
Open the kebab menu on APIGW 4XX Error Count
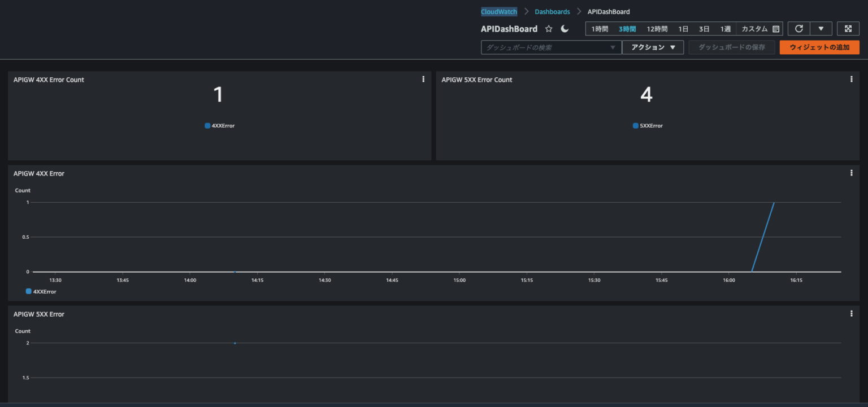point(423,79)
